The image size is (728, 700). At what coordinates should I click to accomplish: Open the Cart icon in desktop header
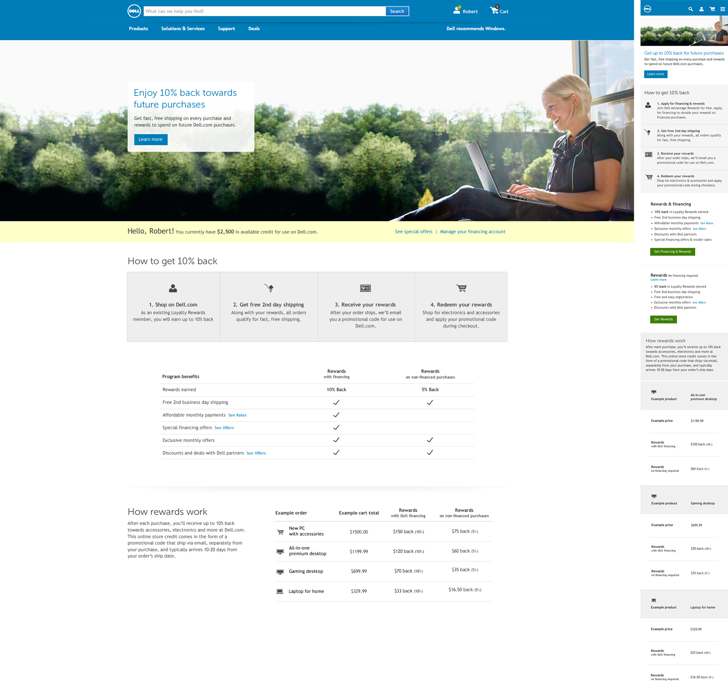coord(495,9)
